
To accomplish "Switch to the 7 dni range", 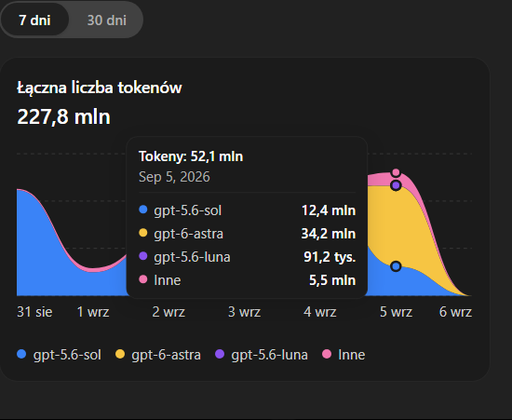I will (34, 20).
